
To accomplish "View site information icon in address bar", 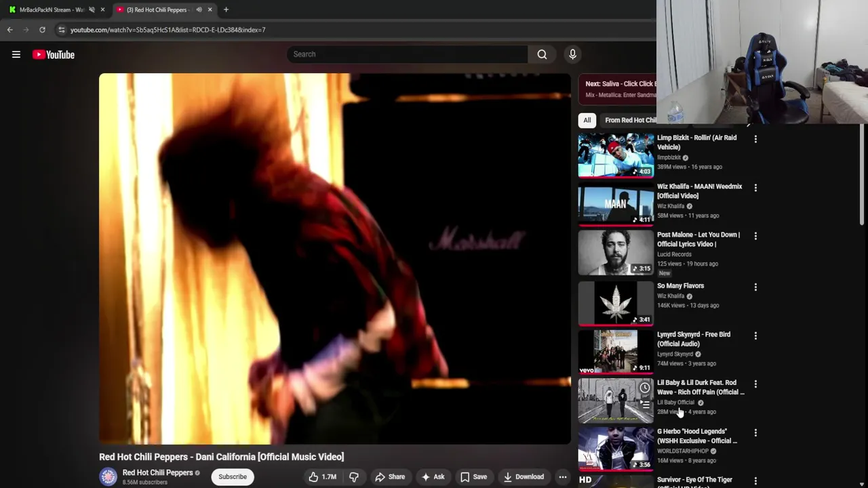I will 62,30.
